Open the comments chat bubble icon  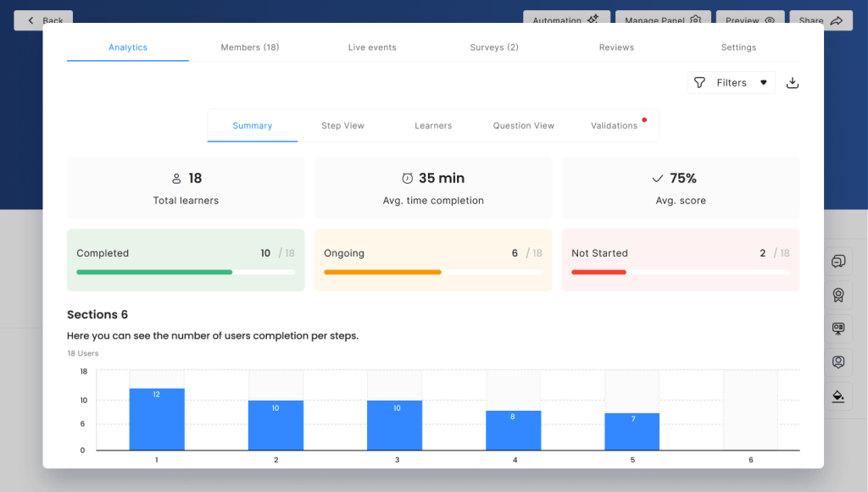(x=838, y=262)
